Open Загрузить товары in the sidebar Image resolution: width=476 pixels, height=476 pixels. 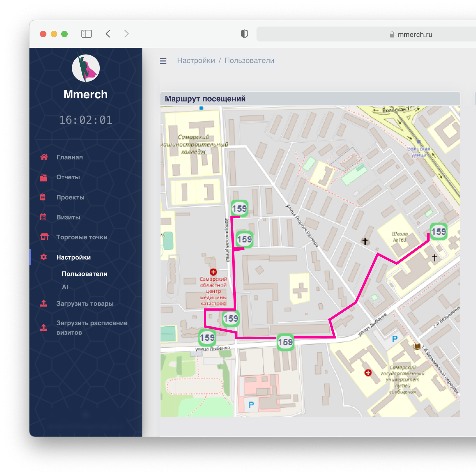[x=85, y=304]
